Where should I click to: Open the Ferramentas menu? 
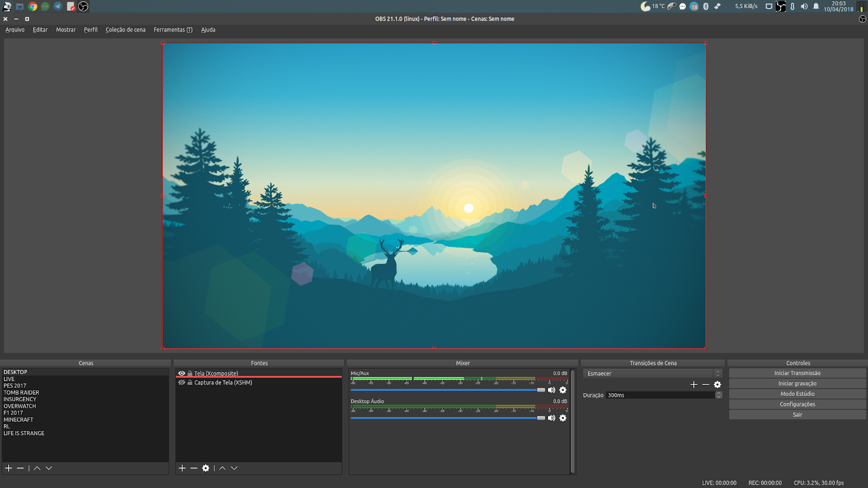[173, 30]
